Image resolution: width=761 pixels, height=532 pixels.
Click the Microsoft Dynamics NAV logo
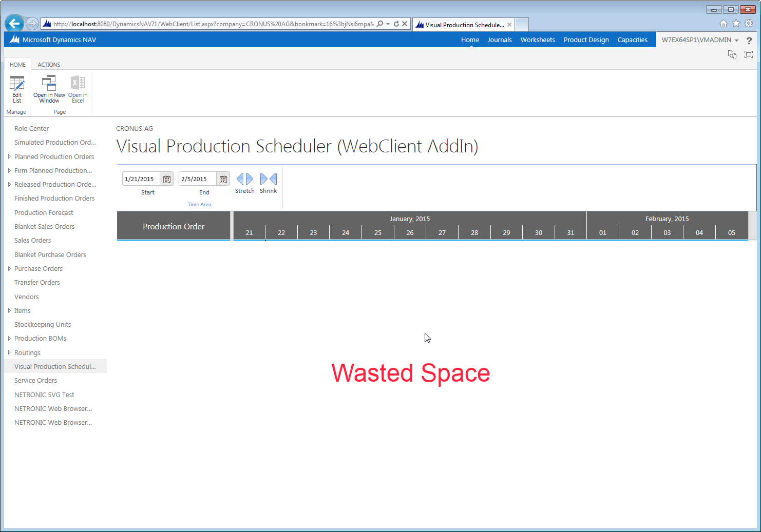click(x=14, y=40)
